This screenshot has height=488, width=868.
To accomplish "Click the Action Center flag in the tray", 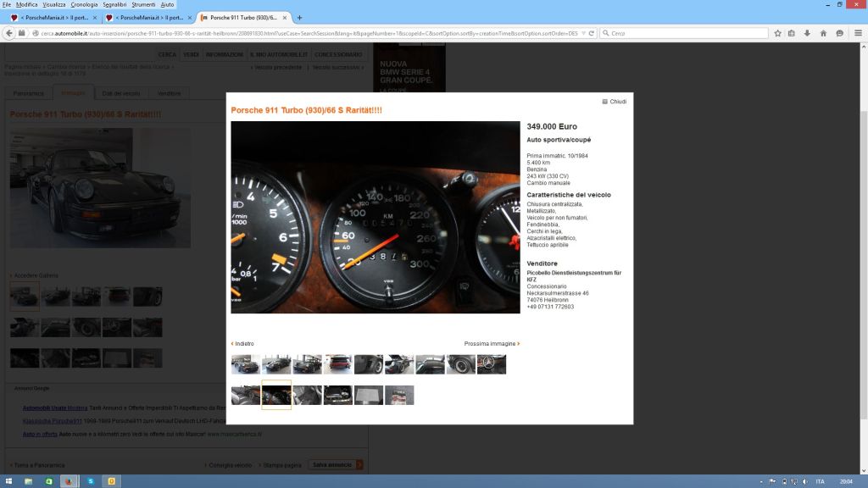I will 772,481.
